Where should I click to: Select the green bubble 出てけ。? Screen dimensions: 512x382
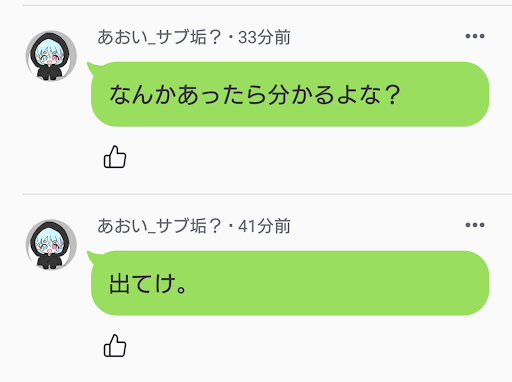289,283
